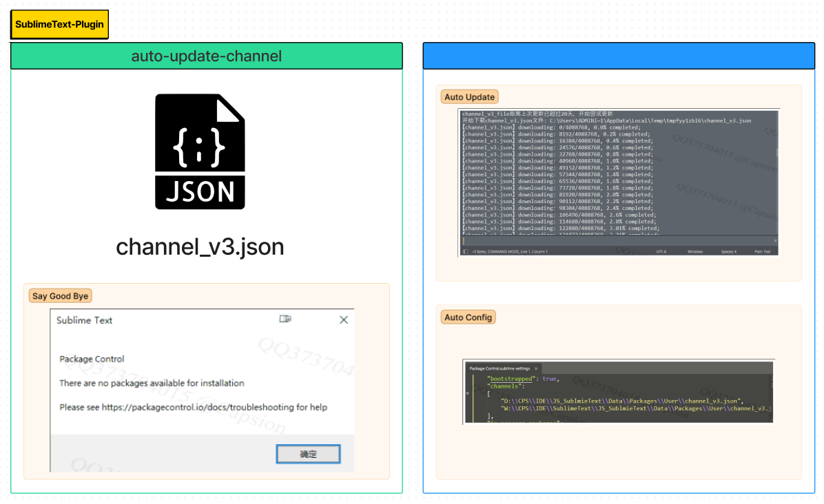Select the Auto Update label
Image resolution: width=824 pixels, height=504 pixels.
pos(469,96)
